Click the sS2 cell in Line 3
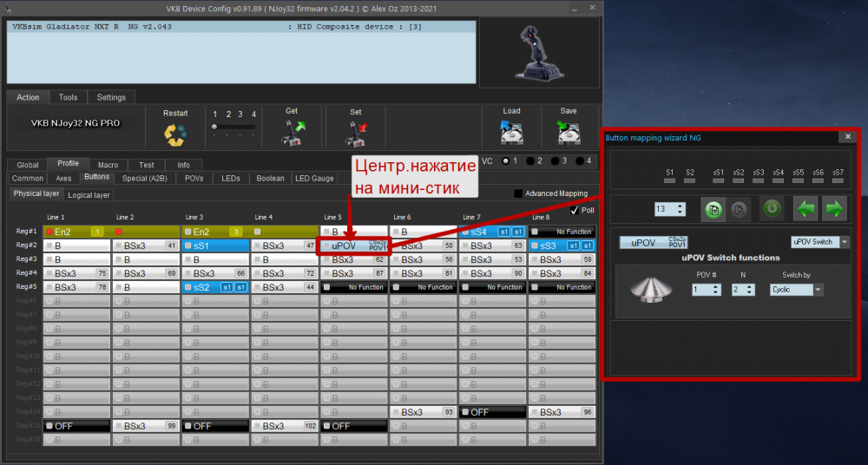Screen dimensions: 868x465 pos(215,287)
